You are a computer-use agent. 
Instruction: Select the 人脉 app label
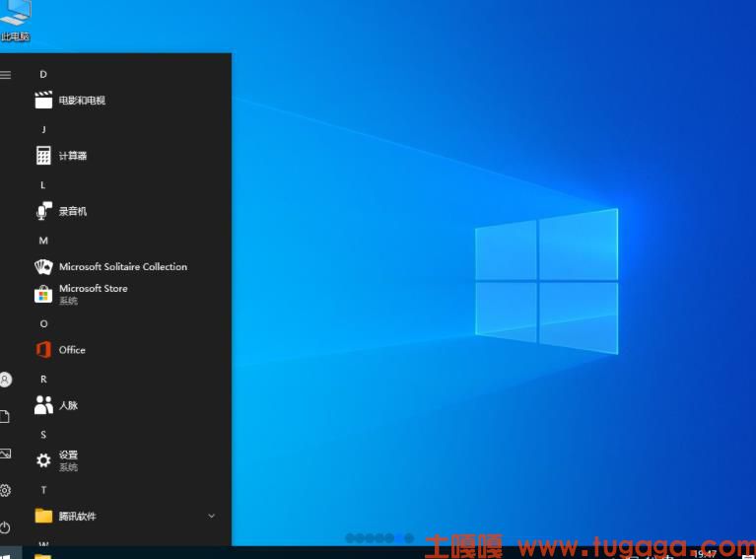click(68, 405)
